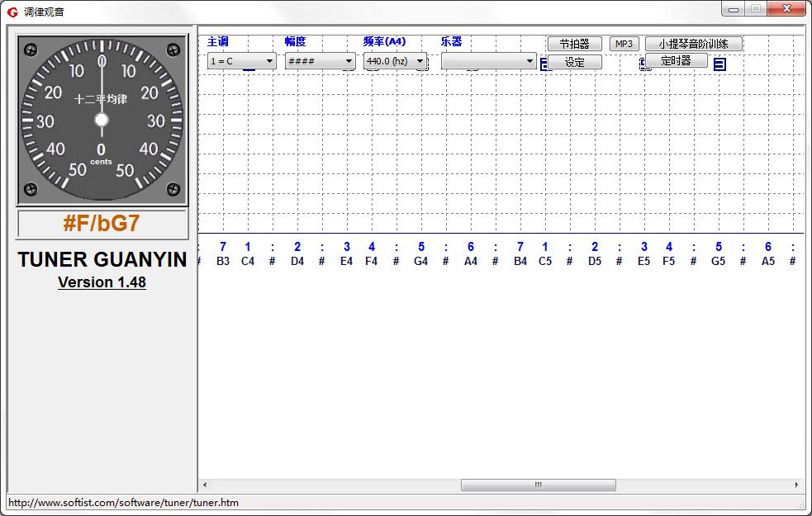This screenshot has width=812, height=516.
Task: Click the right arrow of horizontal scrollbar
Action: (796, 485)
